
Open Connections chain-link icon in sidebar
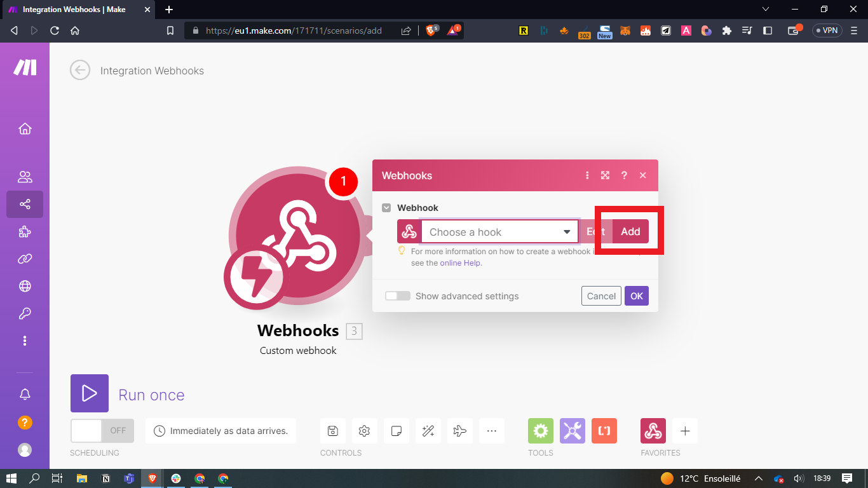click(x=25, y=259)
